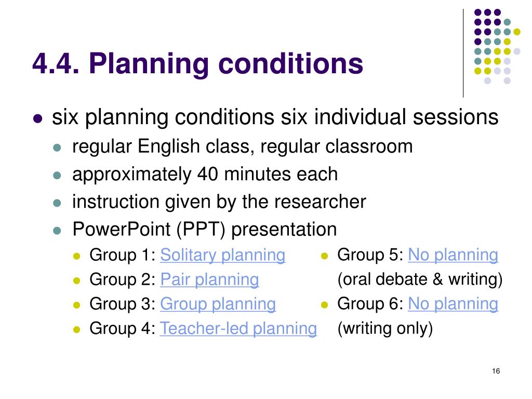Open the Solitary planning link
The width and height of the screenshot is (532, 399).
click(222, 255)
